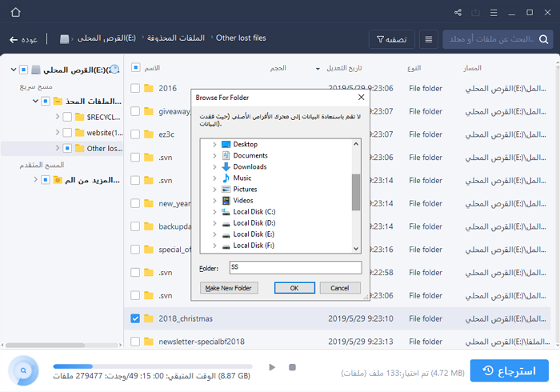Stop the scan with stop button
Image resolution: width=560 pixels, height=392 pixels.
[292, 367]
